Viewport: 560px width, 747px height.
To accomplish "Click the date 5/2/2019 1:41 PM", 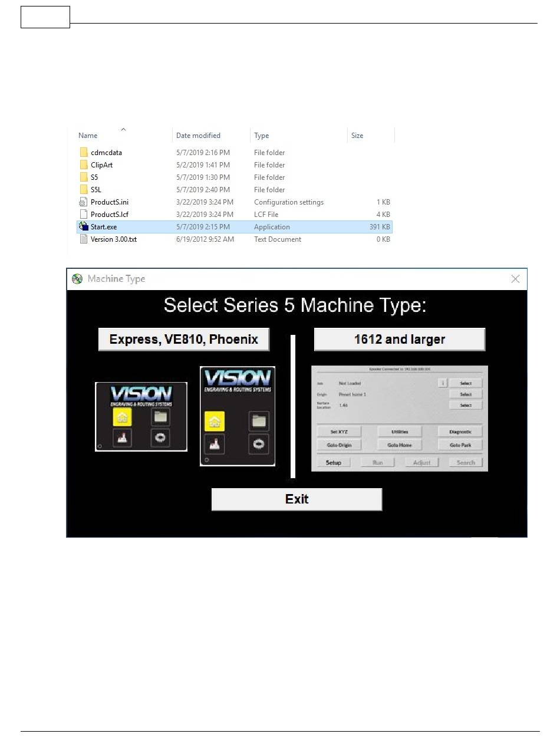I will click(x=203, y=165).
